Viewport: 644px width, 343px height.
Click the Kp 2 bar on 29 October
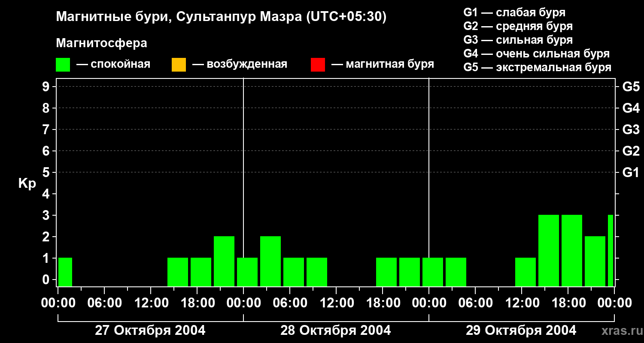coord(595,262)
